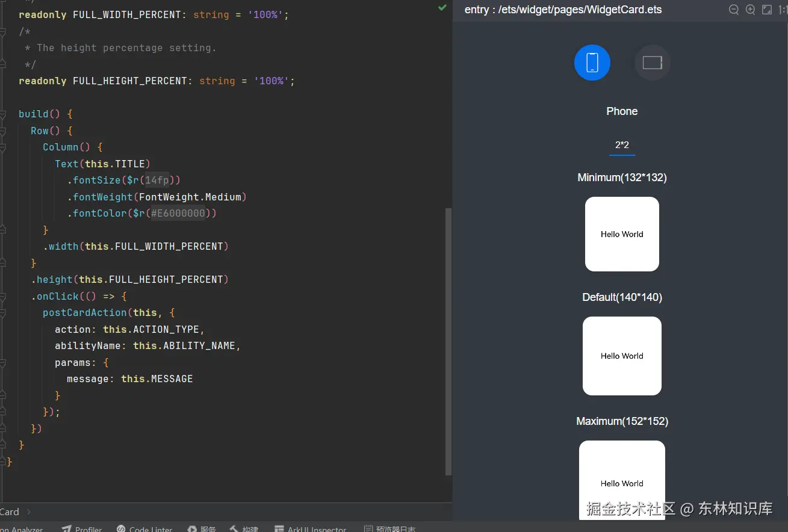Click the Maximum(152*152) label
Image resolution: width=788 pixels, height=532 pixels.
click(x=622, y=421)
